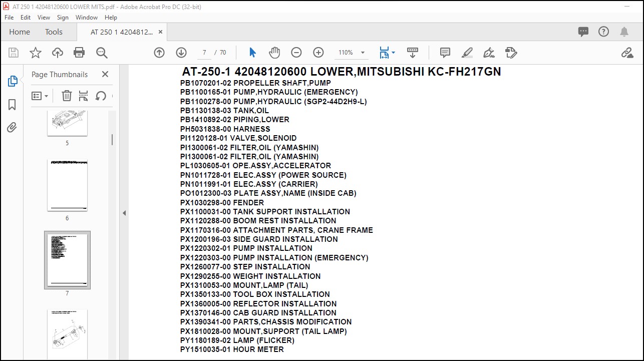Upload the file to cloud storage
644x361 pixels.
(58, 53)
